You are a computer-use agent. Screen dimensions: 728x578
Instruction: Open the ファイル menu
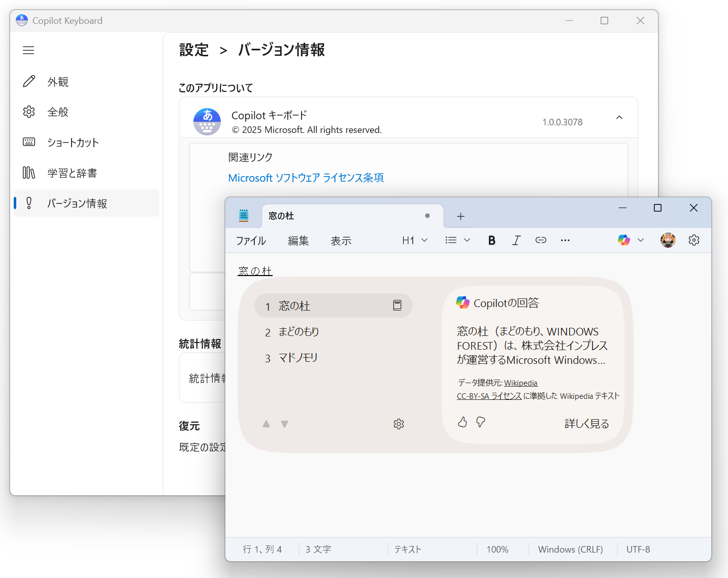coord(250,241)
